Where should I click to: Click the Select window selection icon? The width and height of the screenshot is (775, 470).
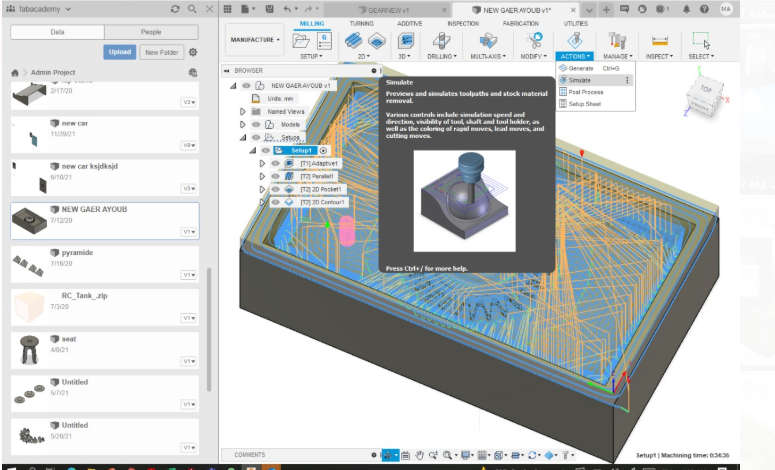[x=701, y=41]
